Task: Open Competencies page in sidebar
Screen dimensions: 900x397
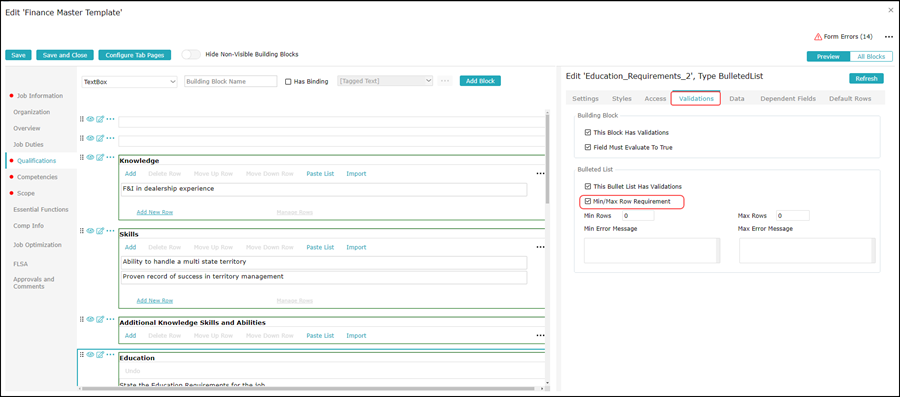Action: [x=37, y=177]
